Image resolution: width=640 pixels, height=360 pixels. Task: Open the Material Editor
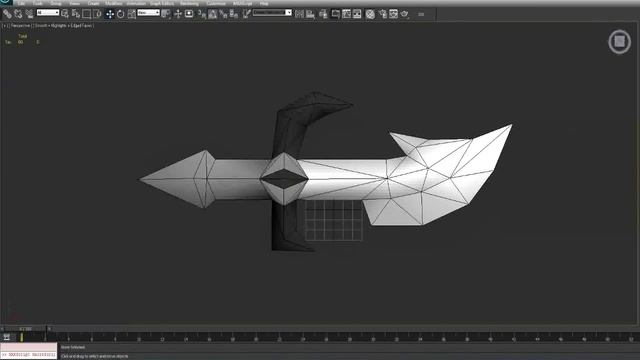click(x=370, y=14)
